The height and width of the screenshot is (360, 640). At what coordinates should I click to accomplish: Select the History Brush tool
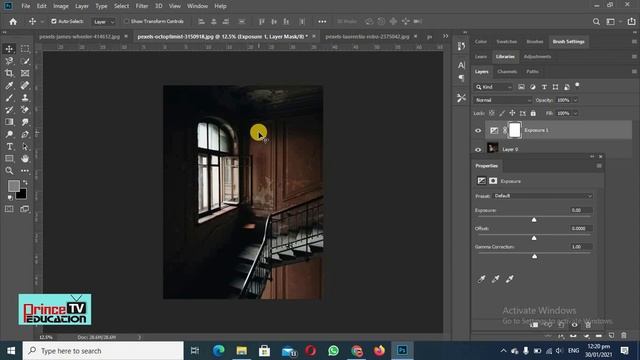click(9, 110)
